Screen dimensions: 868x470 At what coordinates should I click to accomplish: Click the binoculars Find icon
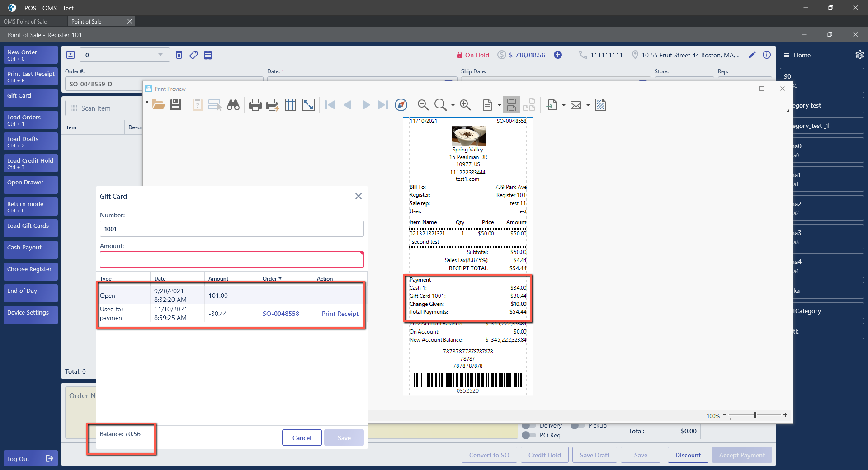[233, 105]
